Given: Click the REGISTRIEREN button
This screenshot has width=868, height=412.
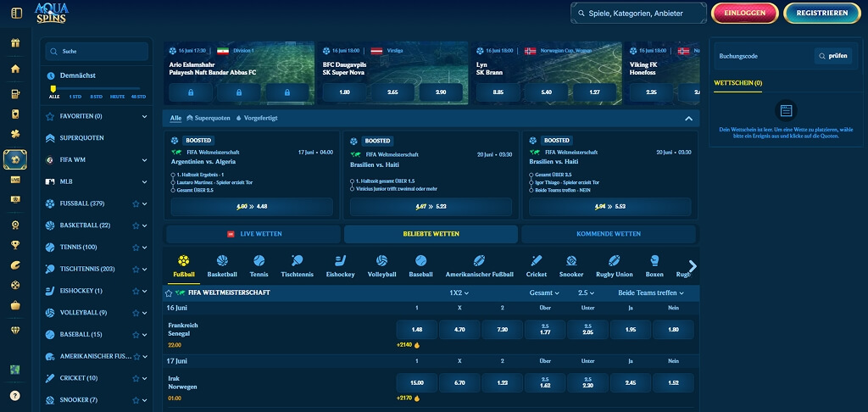Looking at the screenshot, I should point(822,13).
